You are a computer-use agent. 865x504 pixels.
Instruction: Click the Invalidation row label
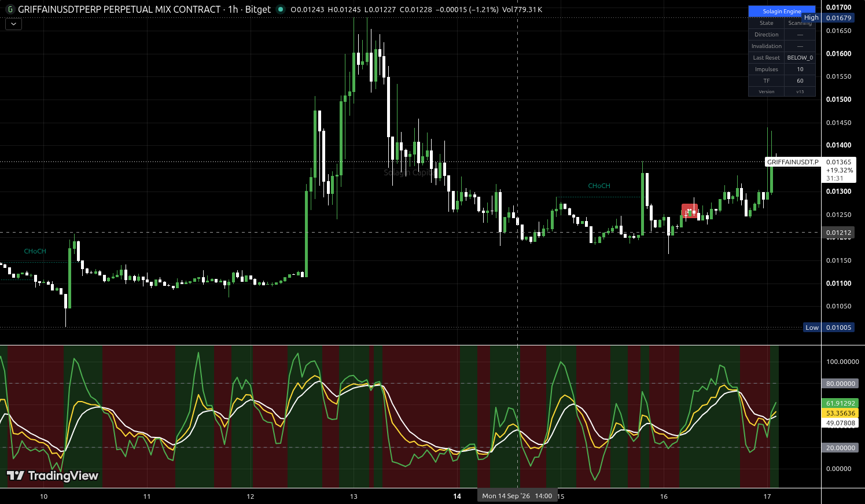pyautogui.click(x=766, y=46)
